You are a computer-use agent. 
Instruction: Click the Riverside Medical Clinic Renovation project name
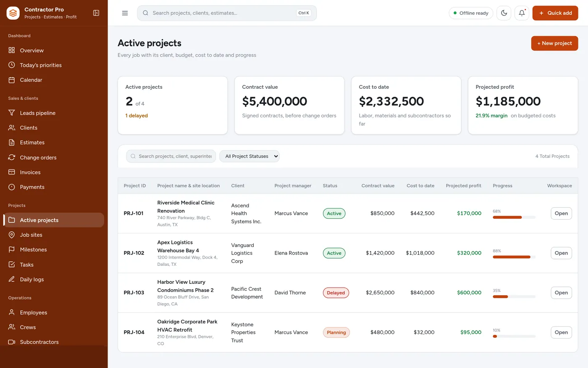pyautogui.click(x=186, y=207)
